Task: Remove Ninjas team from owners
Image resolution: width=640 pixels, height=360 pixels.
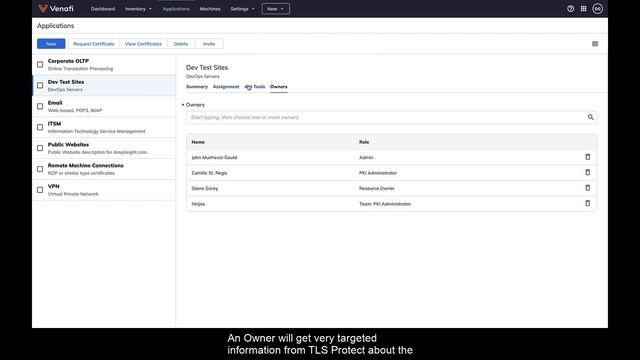Action: pos(587,203)
